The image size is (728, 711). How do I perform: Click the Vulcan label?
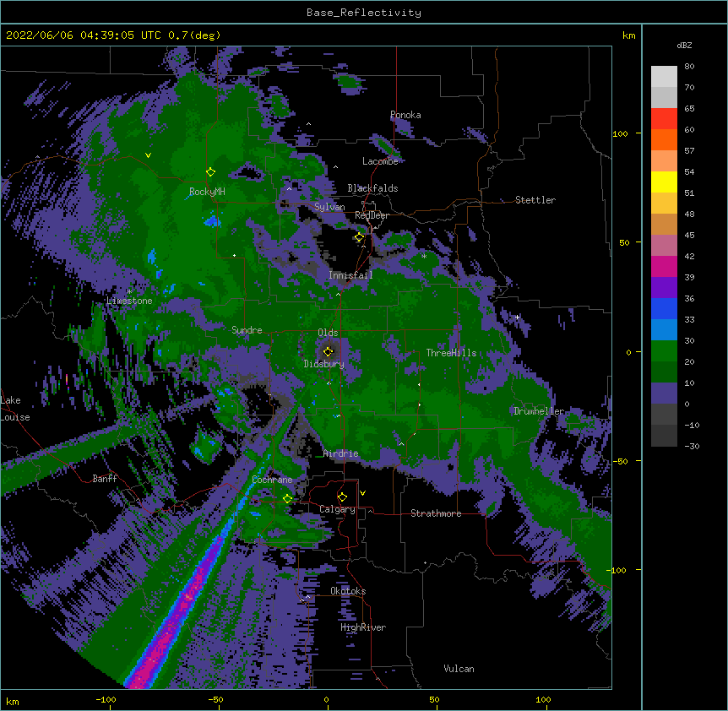point(459,669)
